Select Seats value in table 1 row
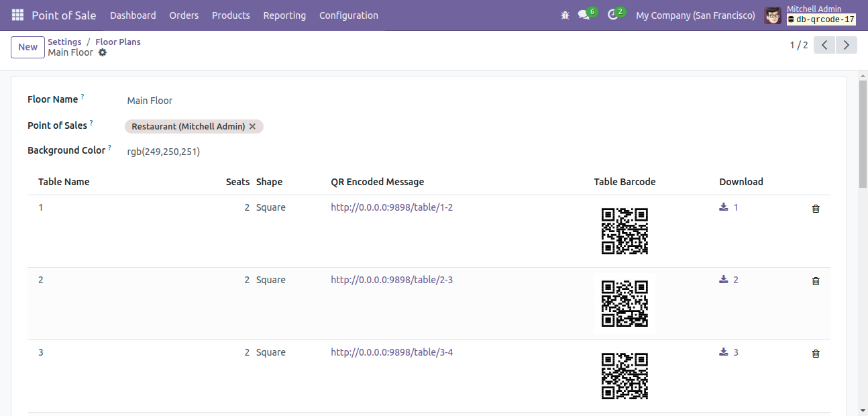Viewport: 868px width, 416px height. [x=247, y=207]
